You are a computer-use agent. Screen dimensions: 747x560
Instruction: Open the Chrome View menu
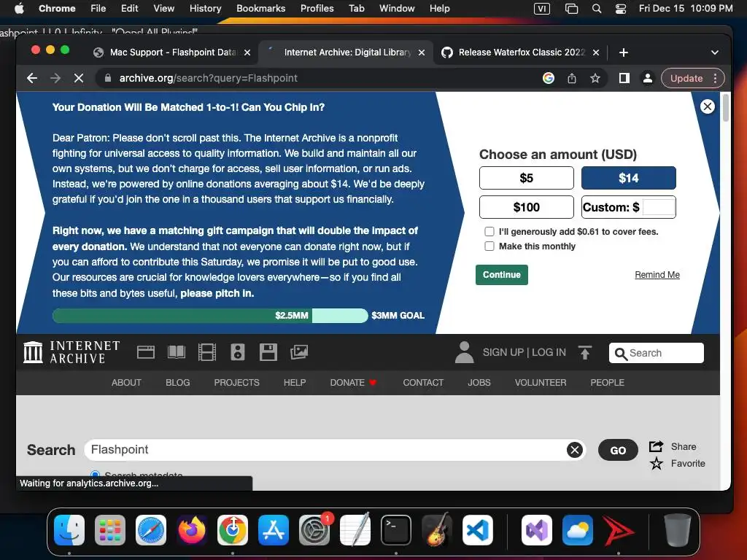[x=164, y=9]
